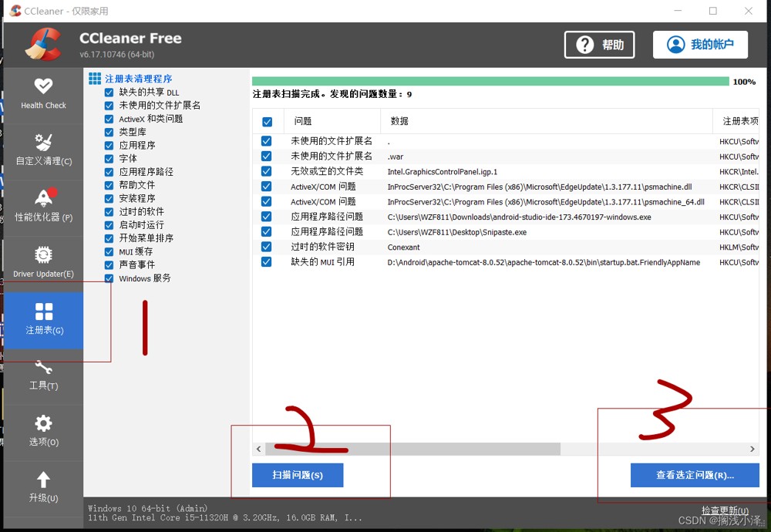This screenshot has width=771, height=532.
Task: Click the horizontal scrollbar right arrow
Action: point(752,449)
